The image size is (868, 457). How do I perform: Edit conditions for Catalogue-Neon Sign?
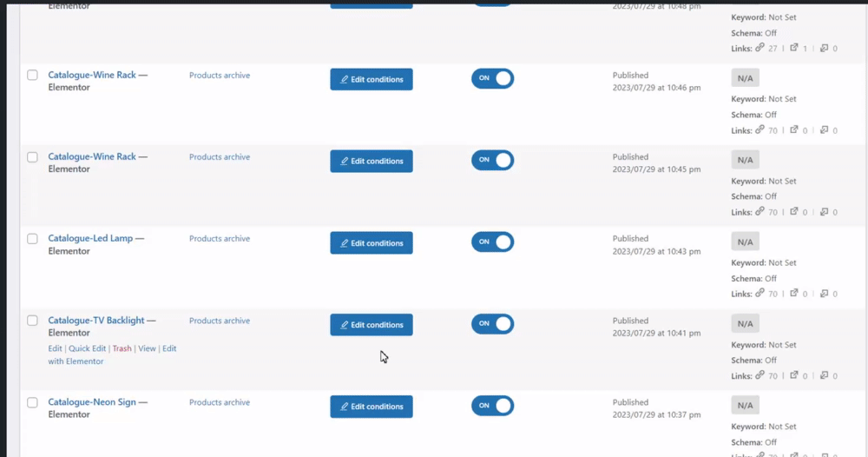372,407
